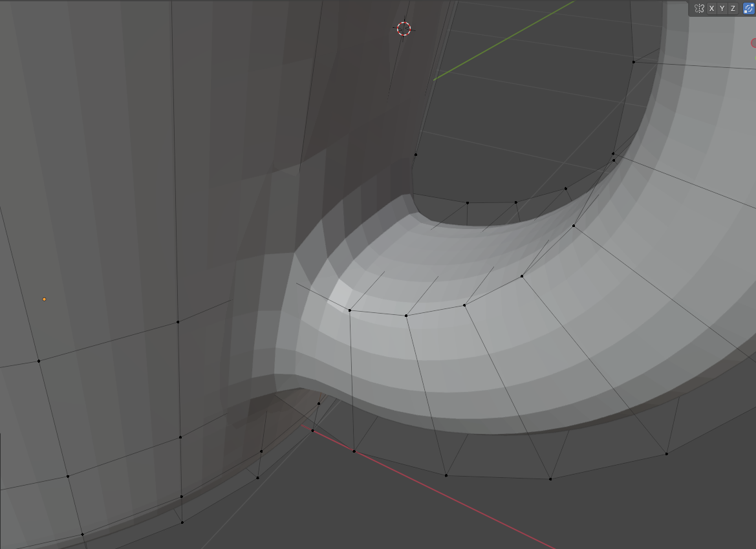Toggle X axis mirror
The height and width of the screenshot is (549, 756).
click(x=711, y=8)
